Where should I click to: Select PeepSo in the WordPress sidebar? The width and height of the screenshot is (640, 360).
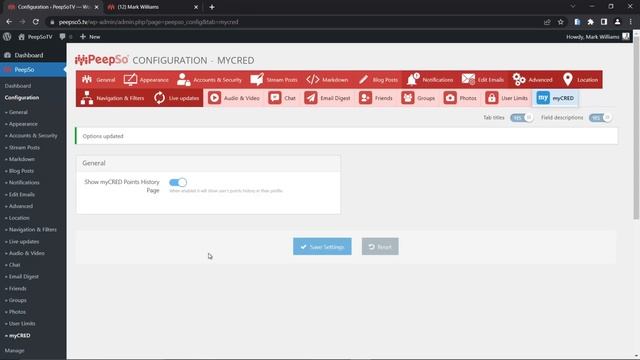[x=33, y=70]
